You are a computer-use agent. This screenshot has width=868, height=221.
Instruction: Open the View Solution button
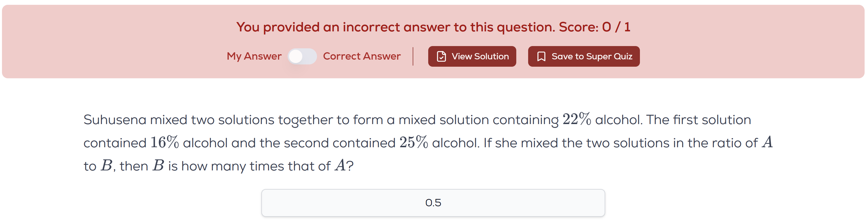pyautogui.click(x=472, y=56)
